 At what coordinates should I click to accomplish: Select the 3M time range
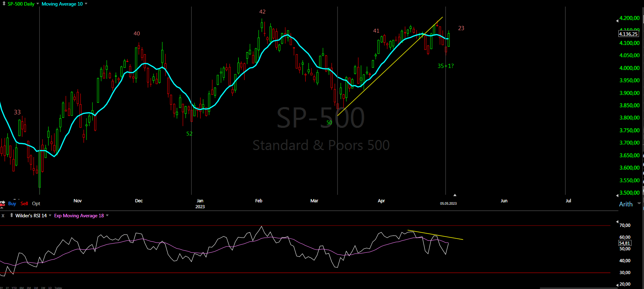[x=29, y=288]
